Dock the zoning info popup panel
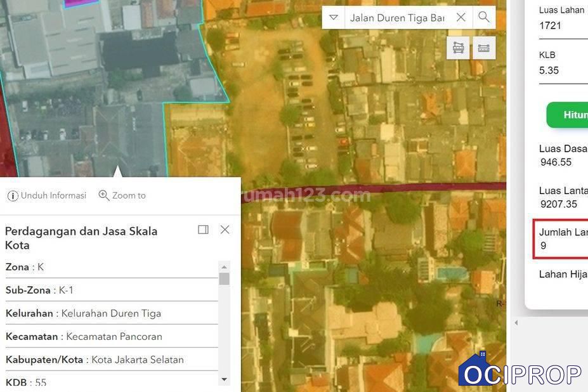 (203, 230)
